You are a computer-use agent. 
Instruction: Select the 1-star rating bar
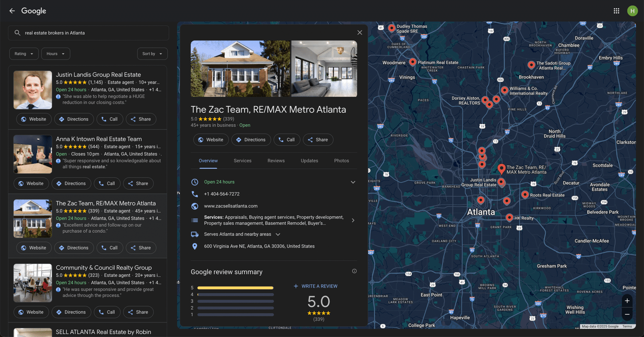[235, 315]
